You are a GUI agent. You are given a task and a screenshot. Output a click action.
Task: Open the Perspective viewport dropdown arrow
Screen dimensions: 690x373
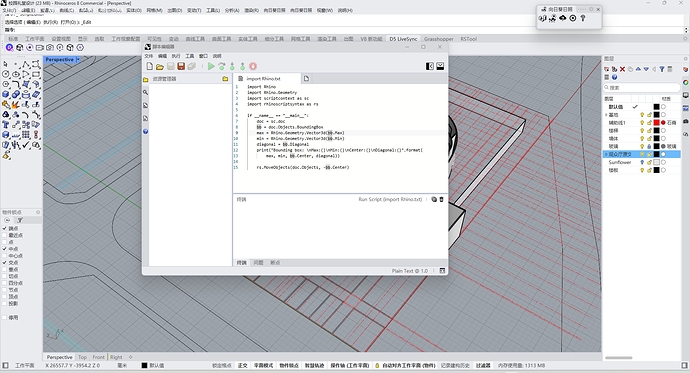[x=78, y=59]
